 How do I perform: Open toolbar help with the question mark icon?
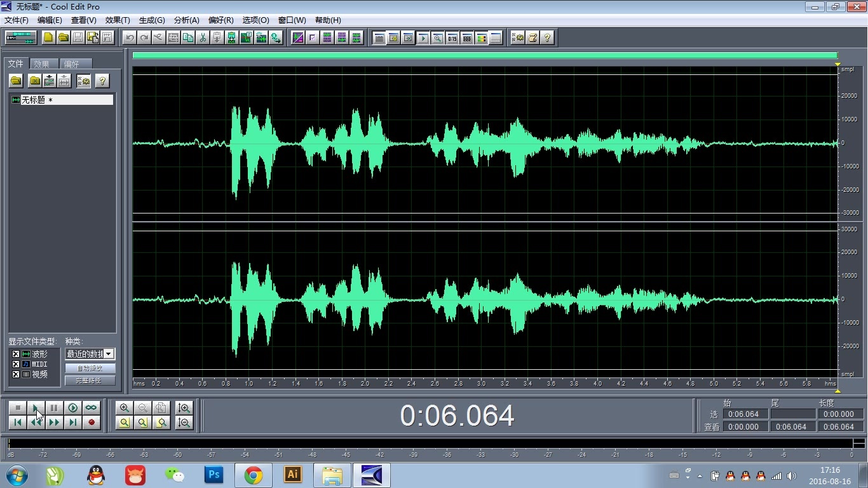pyautogui.click(x=547, y=37)
